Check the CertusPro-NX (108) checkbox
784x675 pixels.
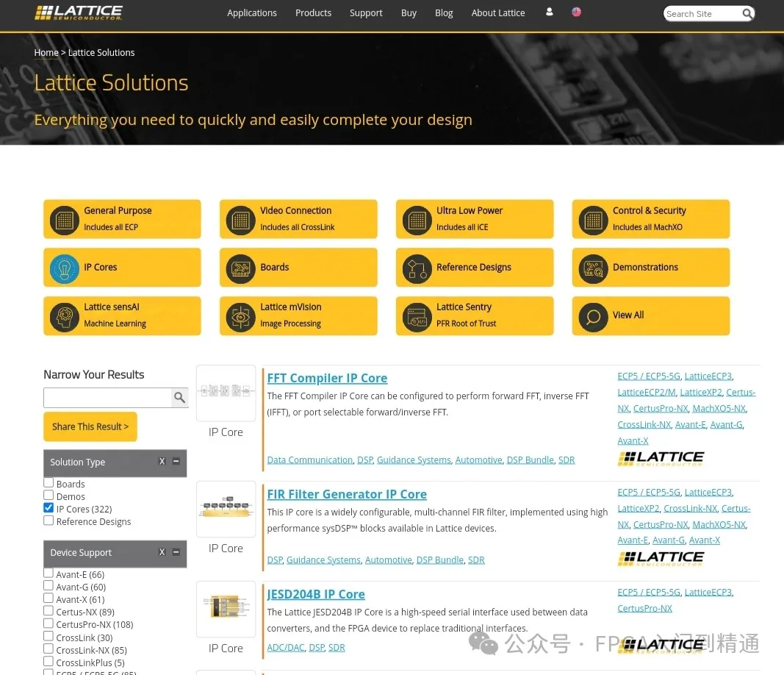coord(48,624)
